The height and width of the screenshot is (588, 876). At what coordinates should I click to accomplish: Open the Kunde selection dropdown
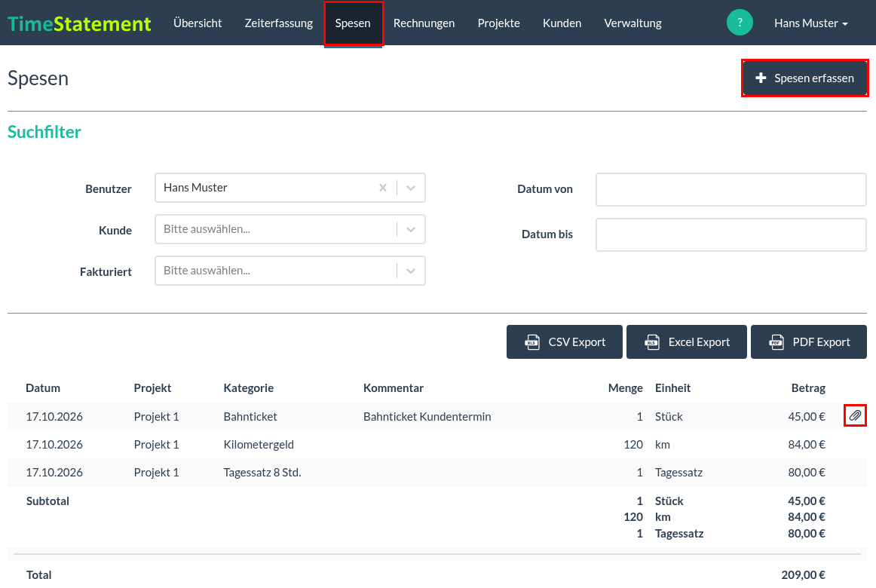point(290,229)
